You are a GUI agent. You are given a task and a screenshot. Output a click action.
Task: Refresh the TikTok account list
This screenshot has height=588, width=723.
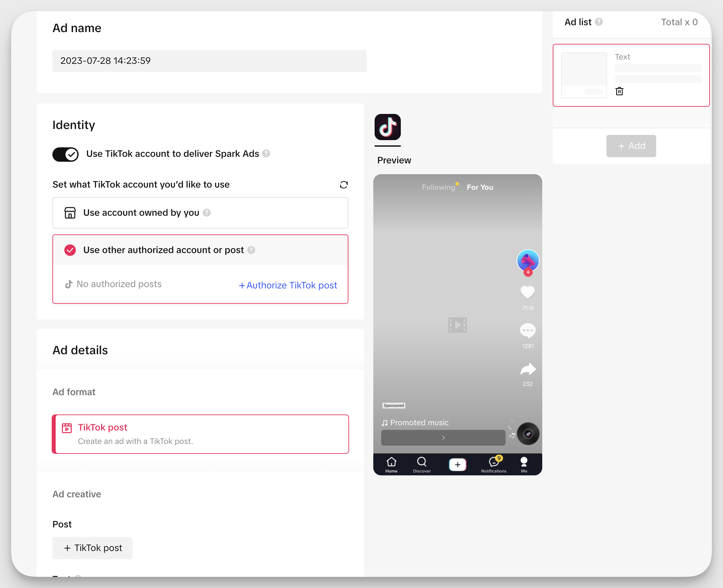pos(343,185)
